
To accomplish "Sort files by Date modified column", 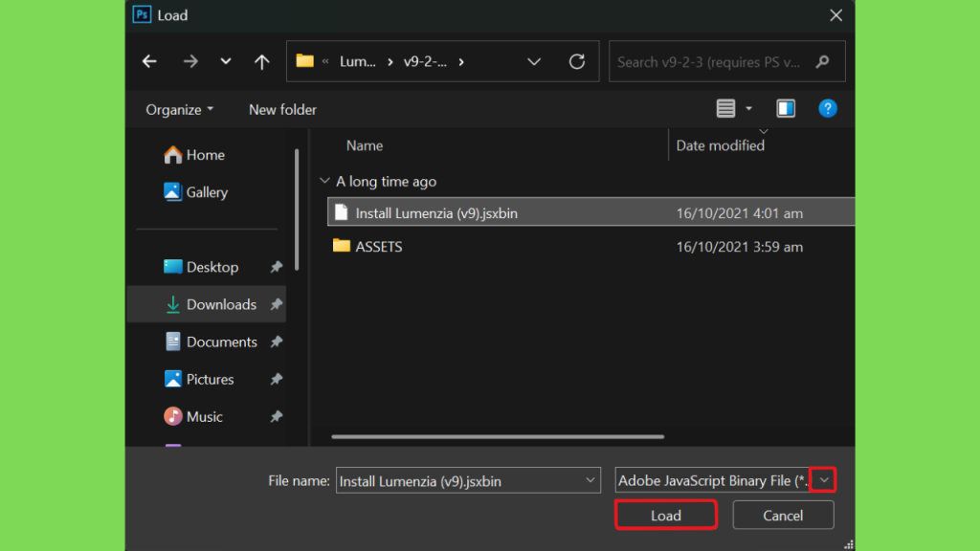I will 720,145.
